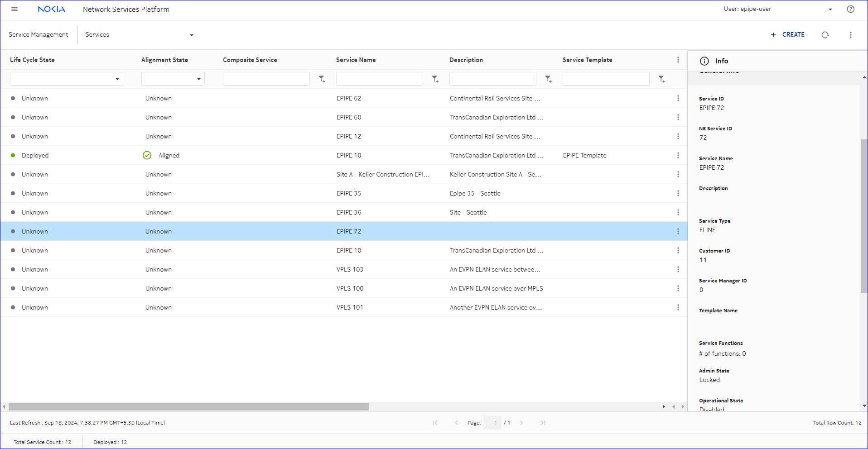The width and height of the screenshot is (868, 449).
Task: Open the hamburger navigation menu
Action: tap(14, 9)
